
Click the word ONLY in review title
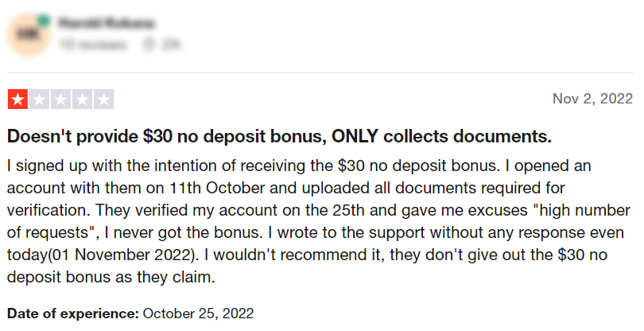point(355,137)
